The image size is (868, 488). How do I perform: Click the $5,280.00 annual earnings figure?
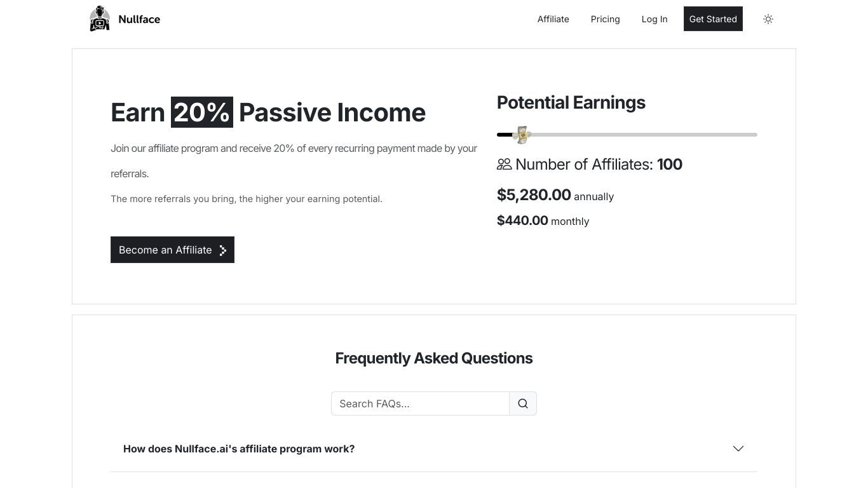534,195
